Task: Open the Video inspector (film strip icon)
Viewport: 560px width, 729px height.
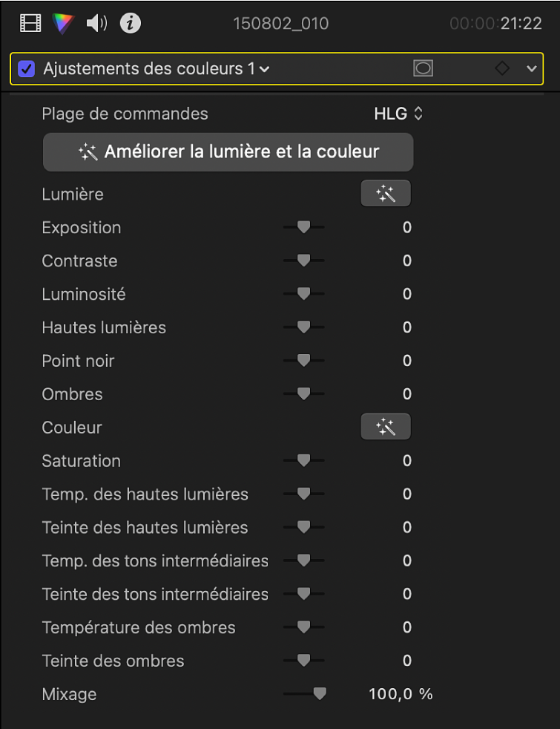Action: coord(30,23)
